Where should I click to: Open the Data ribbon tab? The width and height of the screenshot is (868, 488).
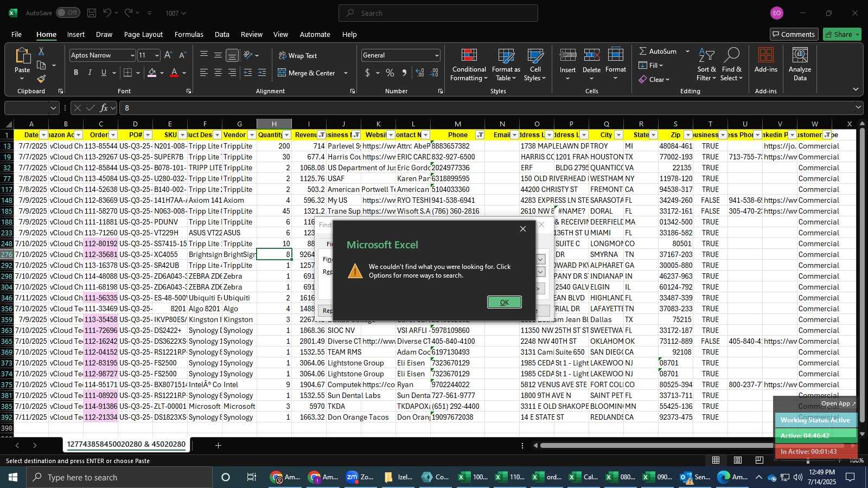[x=222, y=34]
